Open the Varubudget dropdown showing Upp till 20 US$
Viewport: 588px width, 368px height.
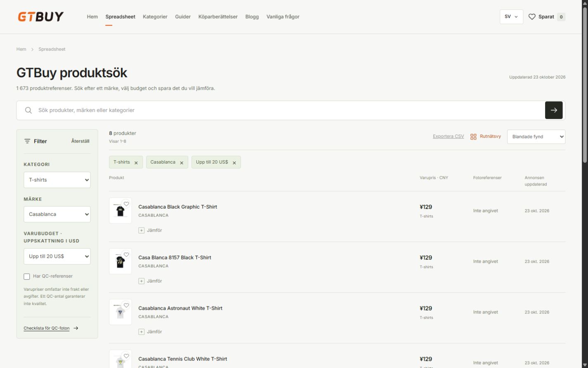pyautogui.click(x=57, y=256)
